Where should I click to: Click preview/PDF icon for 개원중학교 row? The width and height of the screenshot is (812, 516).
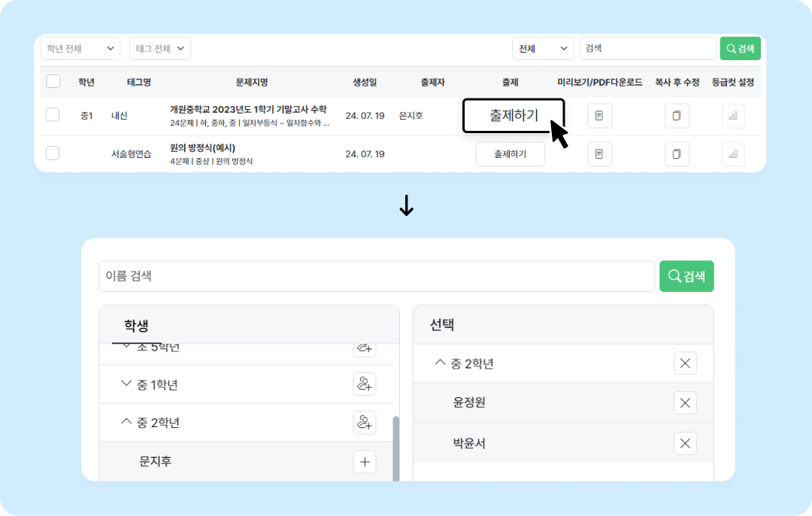(599, 116)
